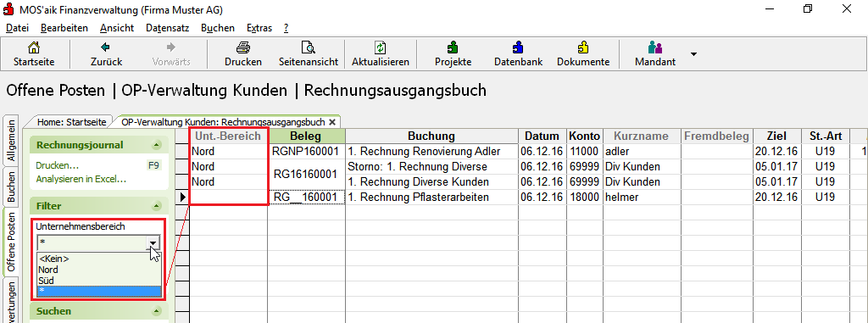The width and height of the screenshot is (868, 323).
Task: Click the Kurzname column header
Action: pos(642,136)
